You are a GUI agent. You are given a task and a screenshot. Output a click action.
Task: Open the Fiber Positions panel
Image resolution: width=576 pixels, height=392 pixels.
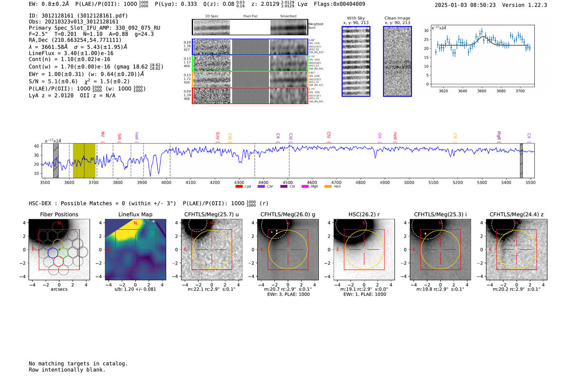(x=59, y=250)
